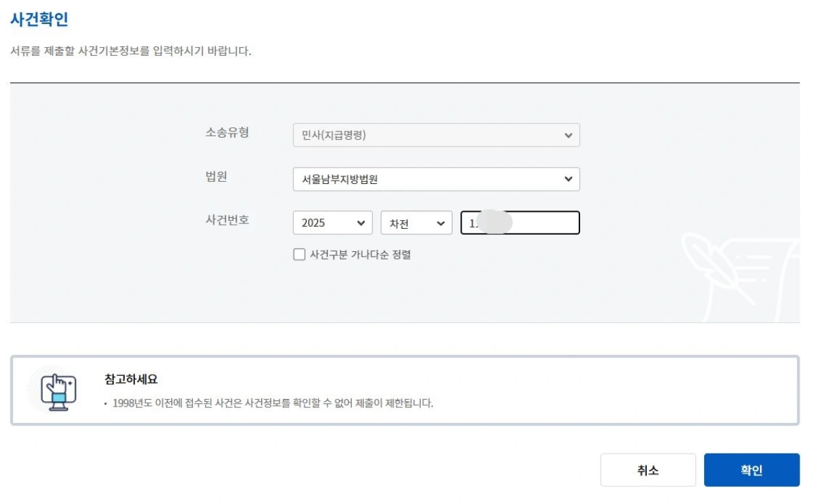Click the chevron arrow on the 법원 dropdown
Viewport: 818px width, 504px height.
tap(570, 178)
